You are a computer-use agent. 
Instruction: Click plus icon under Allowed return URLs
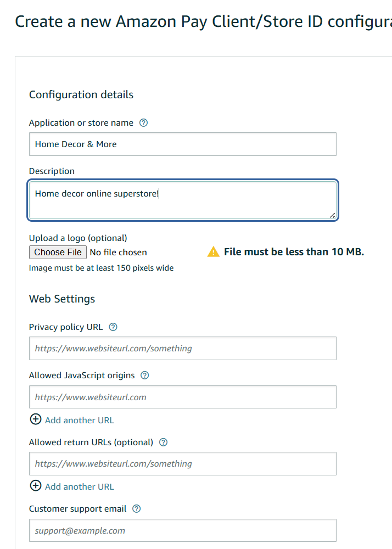coord(36,486)
